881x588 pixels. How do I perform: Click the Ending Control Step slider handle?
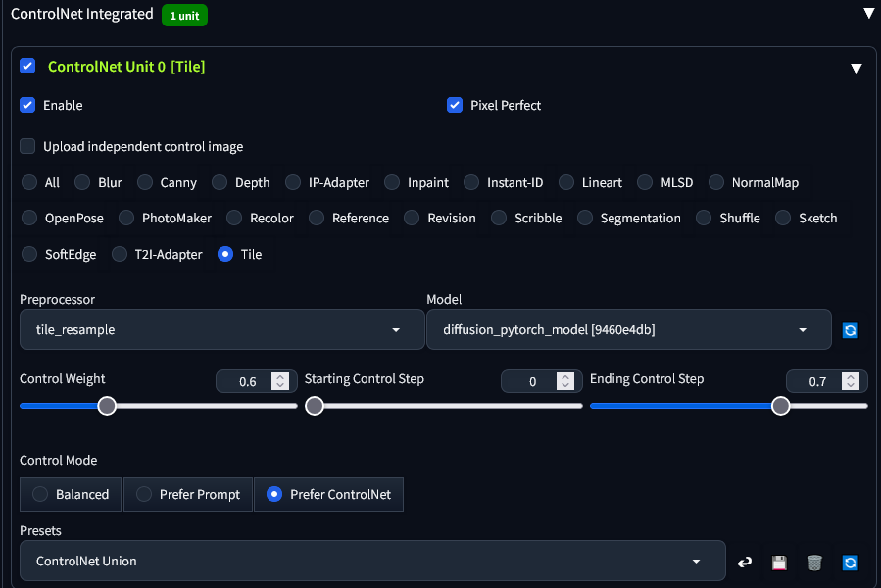[780, 406]
